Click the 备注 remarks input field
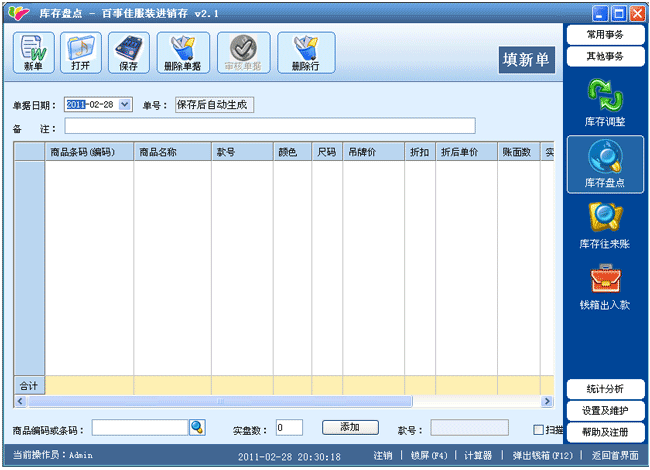The height and width of the screenshot is (470, 650). pyautogui.click(x=270, y=126)
